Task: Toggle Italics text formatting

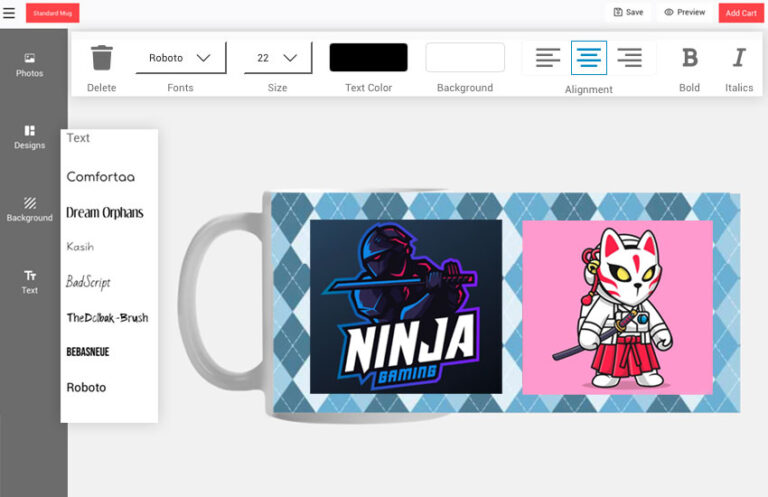Action: [x=739, y=58]
